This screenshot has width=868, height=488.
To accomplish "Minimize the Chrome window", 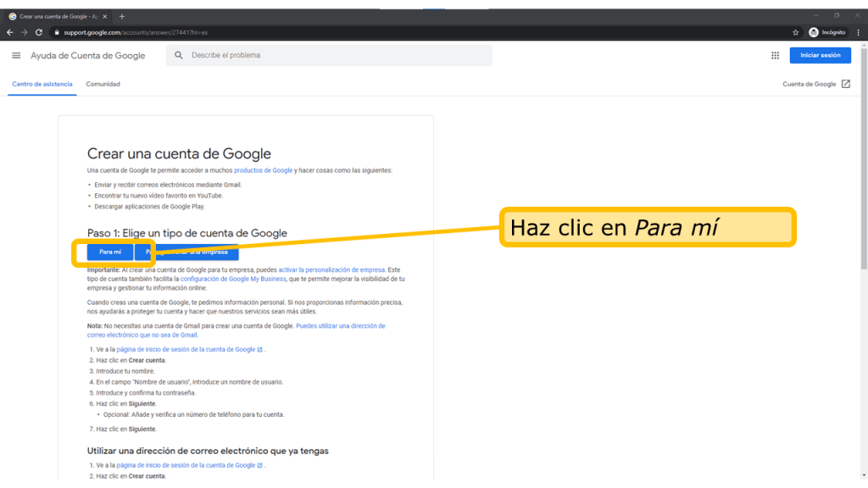I will 815,15.
